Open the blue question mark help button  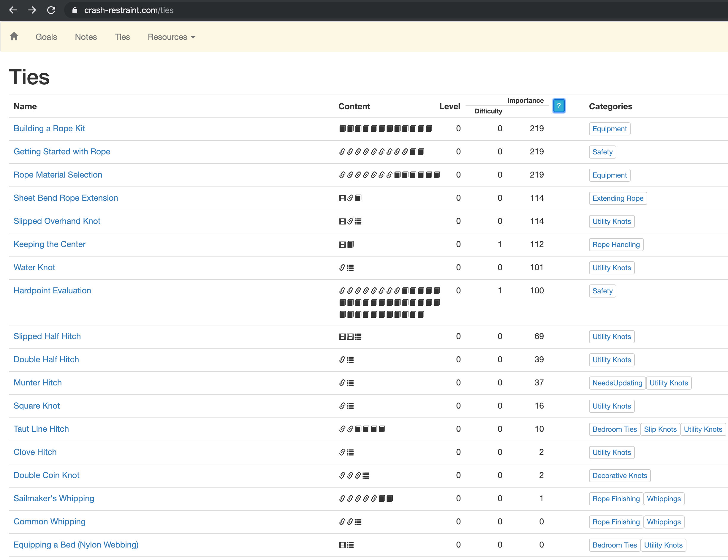coord(559,106)
